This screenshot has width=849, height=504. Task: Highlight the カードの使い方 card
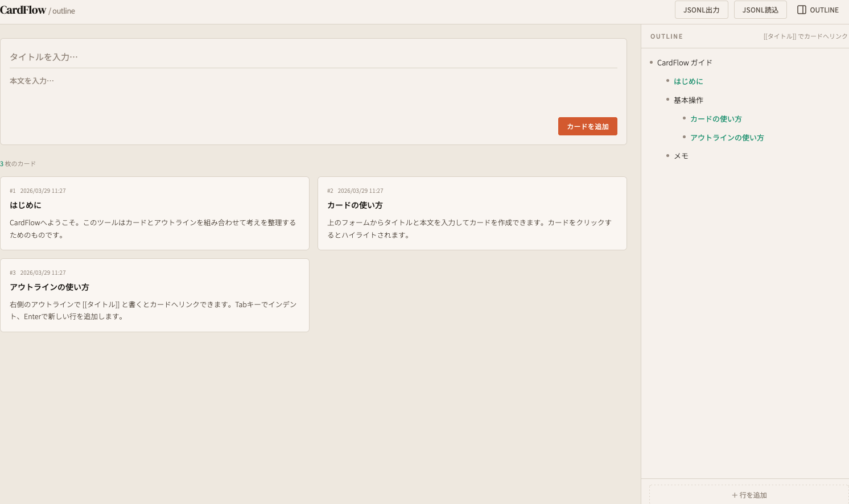[472, 213]
